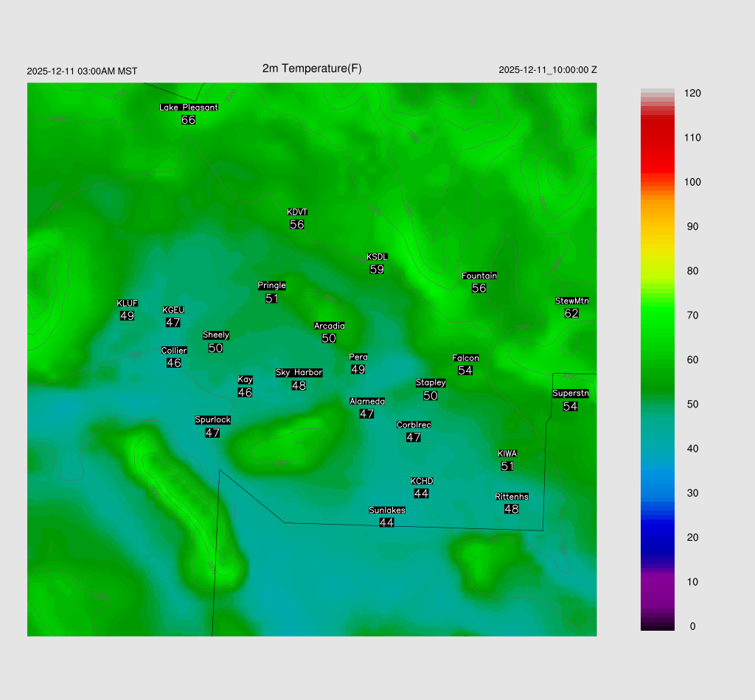Click the purple 10 region of colorbar
Screen dimensions: 755x700
click(658, 581)
